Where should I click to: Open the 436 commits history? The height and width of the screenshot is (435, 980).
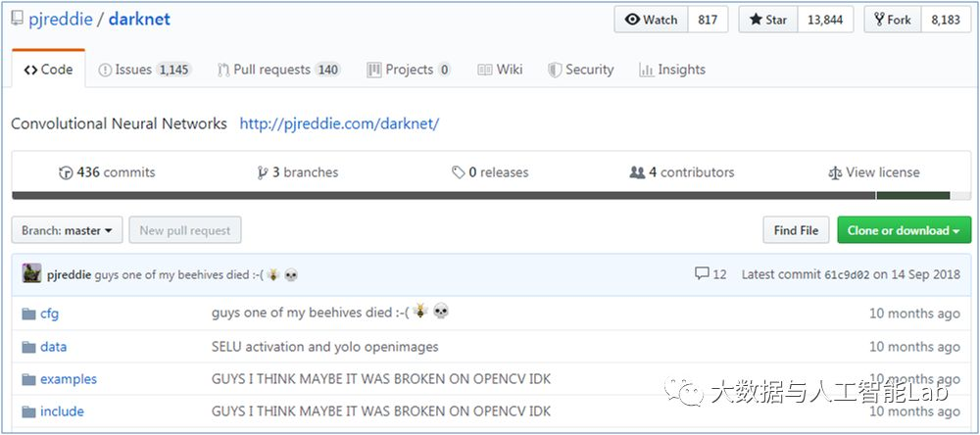[107, 172]
